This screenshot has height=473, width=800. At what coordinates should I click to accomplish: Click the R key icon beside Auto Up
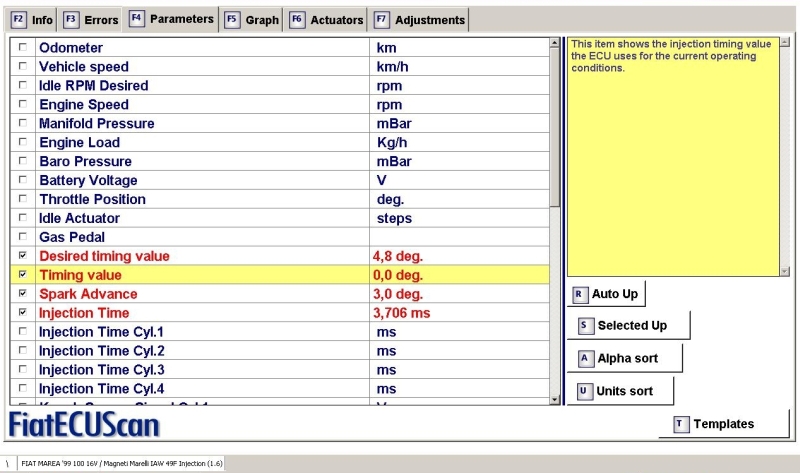(x=579, y=294)
